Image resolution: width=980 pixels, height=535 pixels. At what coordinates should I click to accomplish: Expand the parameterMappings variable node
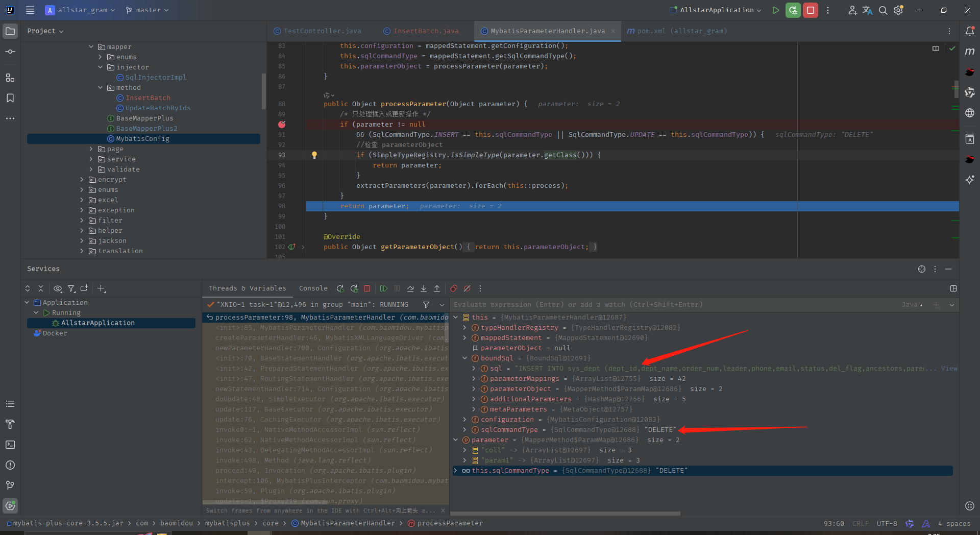(474, 378)
